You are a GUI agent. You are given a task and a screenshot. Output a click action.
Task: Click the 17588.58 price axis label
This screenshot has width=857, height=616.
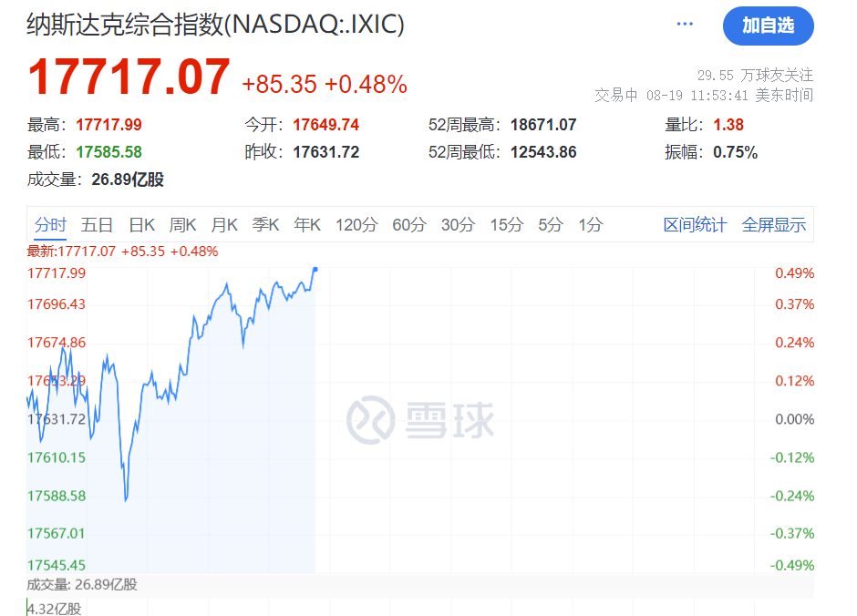pos(57,496)
